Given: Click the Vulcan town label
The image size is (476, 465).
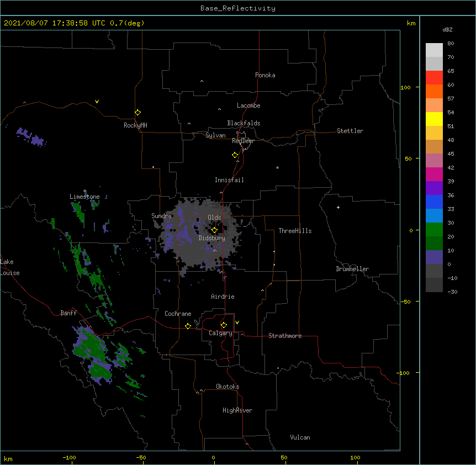Looking at the screenshot, I should click(x=300, y=437).
